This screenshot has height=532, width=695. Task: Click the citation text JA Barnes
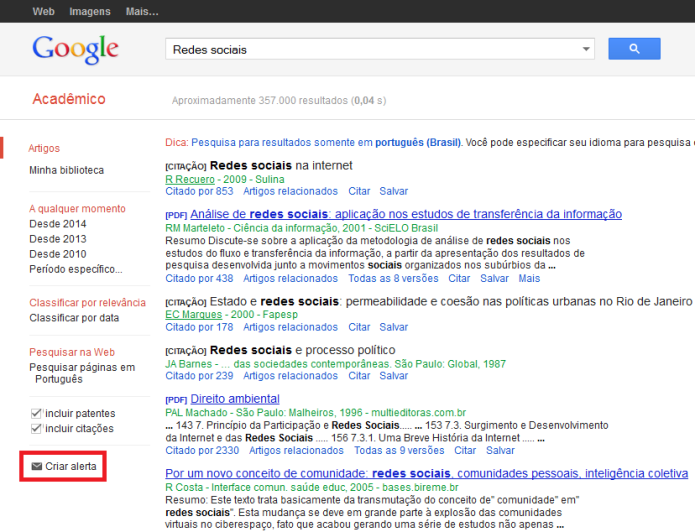click(188, 364)
